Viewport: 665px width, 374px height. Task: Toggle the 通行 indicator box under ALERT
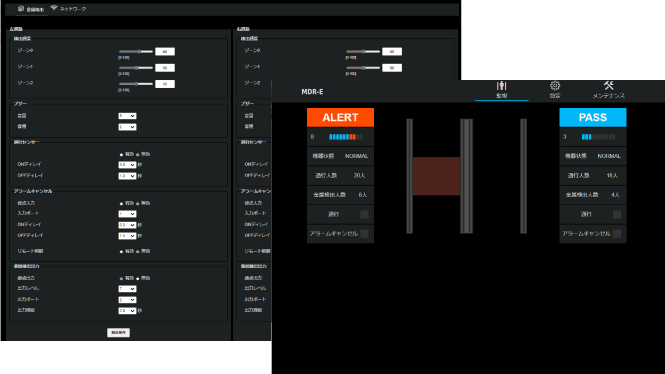(364, 214)
